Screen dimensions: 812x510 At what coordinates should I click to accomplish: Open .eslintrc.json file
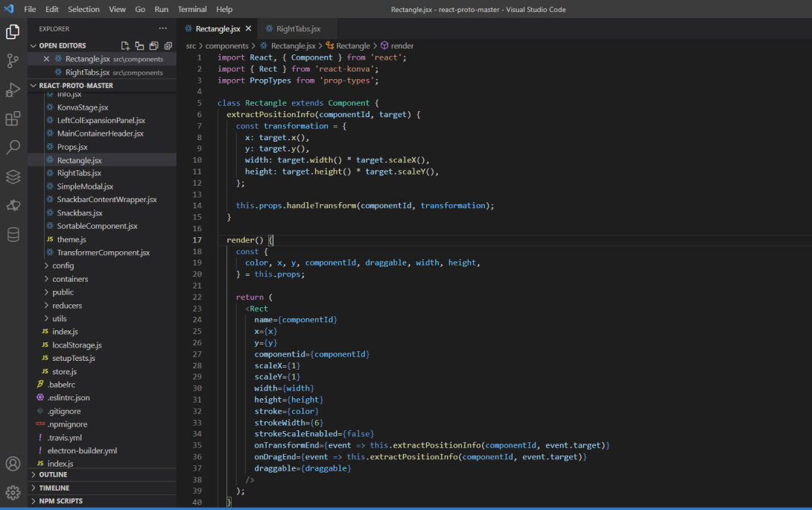pos(69,397)
